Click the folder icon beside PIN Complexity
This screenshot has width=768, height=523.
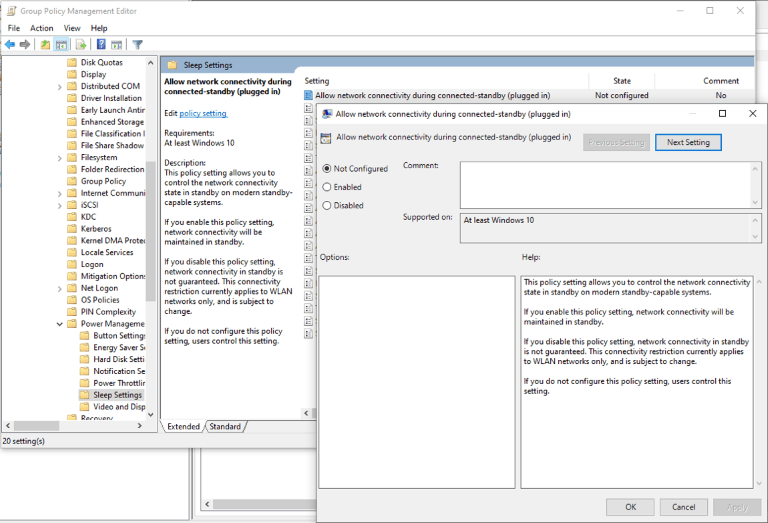(x=72, y=311)
